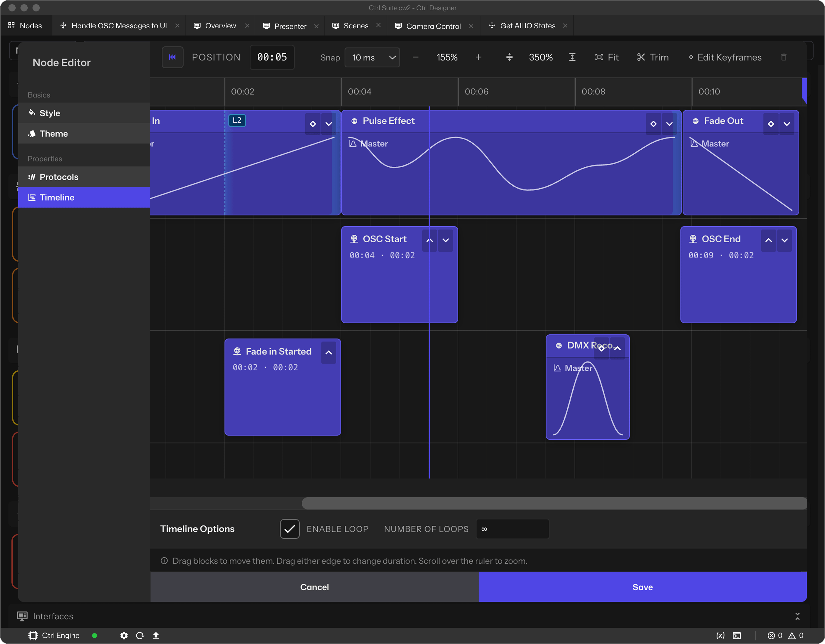Viewport: 825px width, 644px height.
Task: Click the 00:06 ruler mark
Action: pyautogui.click(x=476, y=92)
